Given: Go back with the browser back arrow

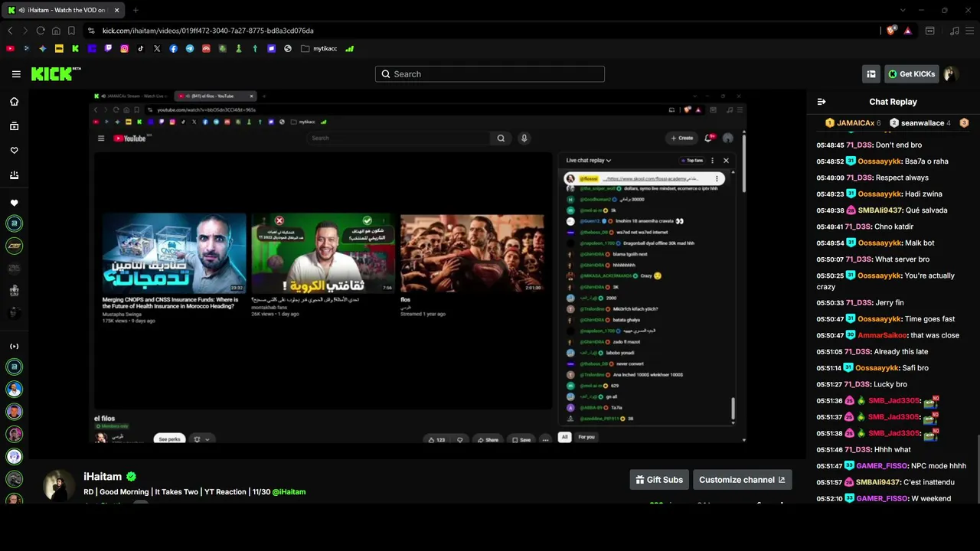Looking at the screenshot, I should 10,31.
